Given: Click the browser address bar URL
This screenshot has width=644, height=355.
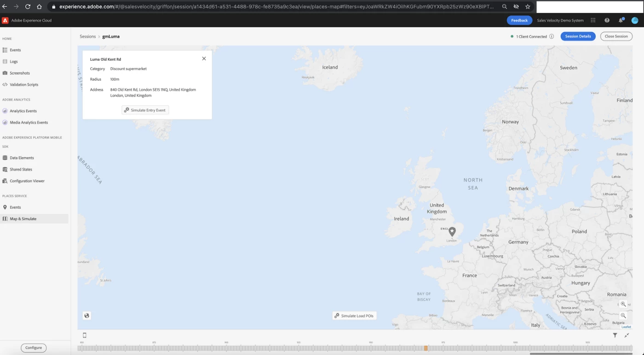Looking at the screenshot, I should (276, 6).
